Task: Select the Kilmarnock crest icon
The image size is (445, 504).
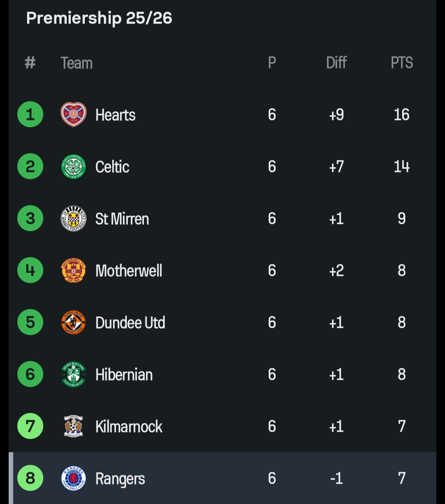Action: coord(73,426)
